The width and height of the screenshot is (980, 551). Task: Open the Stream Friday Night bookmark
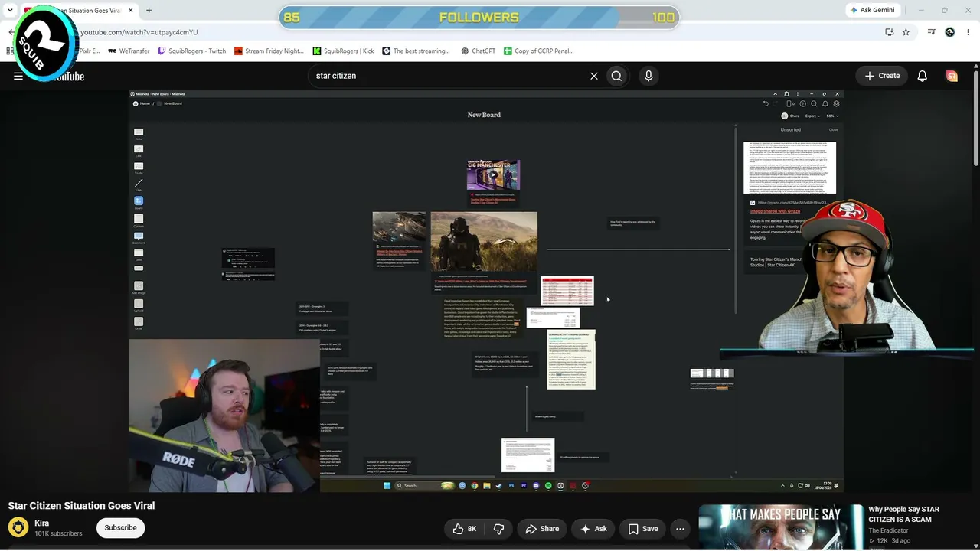pos(269,51)
